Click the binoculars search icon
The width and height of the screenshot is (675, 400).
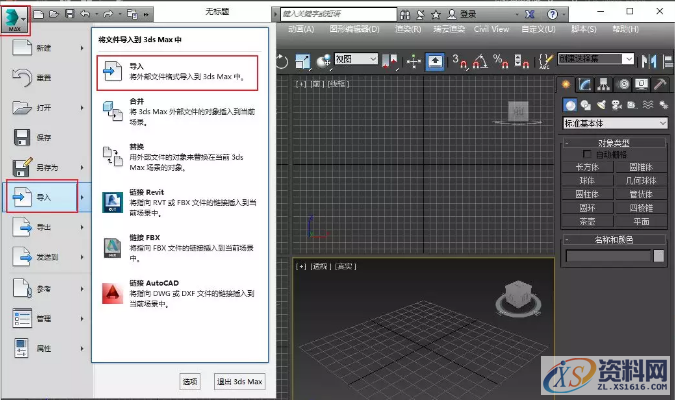point(405,15)
